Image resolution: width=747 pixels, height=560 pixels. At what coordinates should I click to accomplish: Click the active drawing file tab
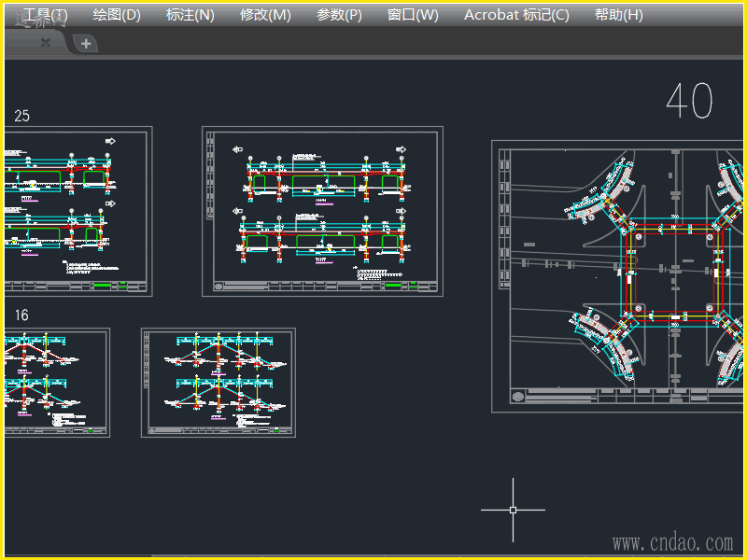(x=23, y=42)
